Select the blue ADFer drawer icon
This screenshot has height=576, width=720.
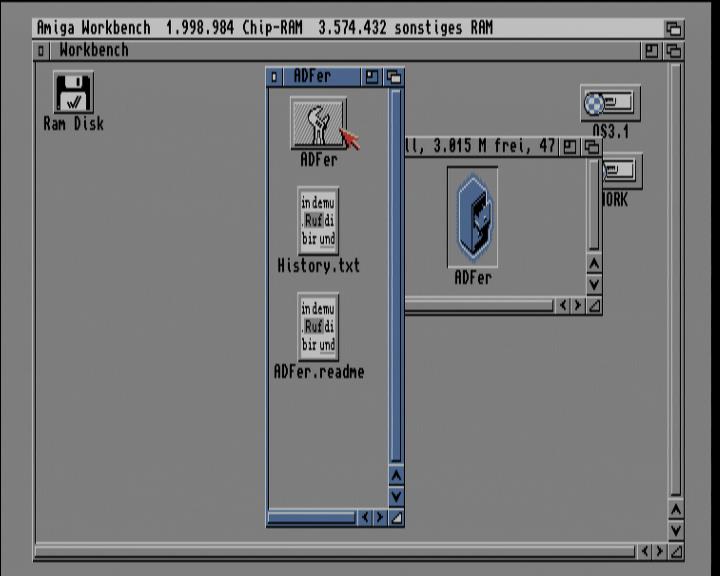[x=472, y=217]
